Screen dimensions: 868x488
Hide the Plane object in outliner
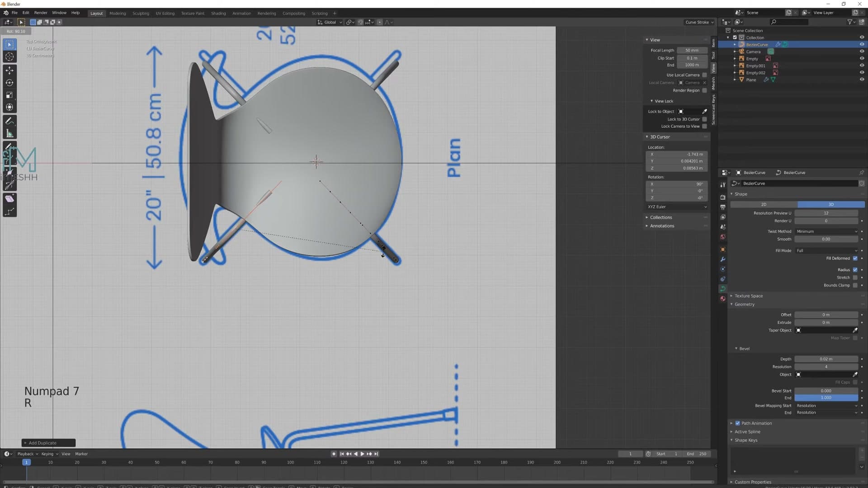coord(862,80)
